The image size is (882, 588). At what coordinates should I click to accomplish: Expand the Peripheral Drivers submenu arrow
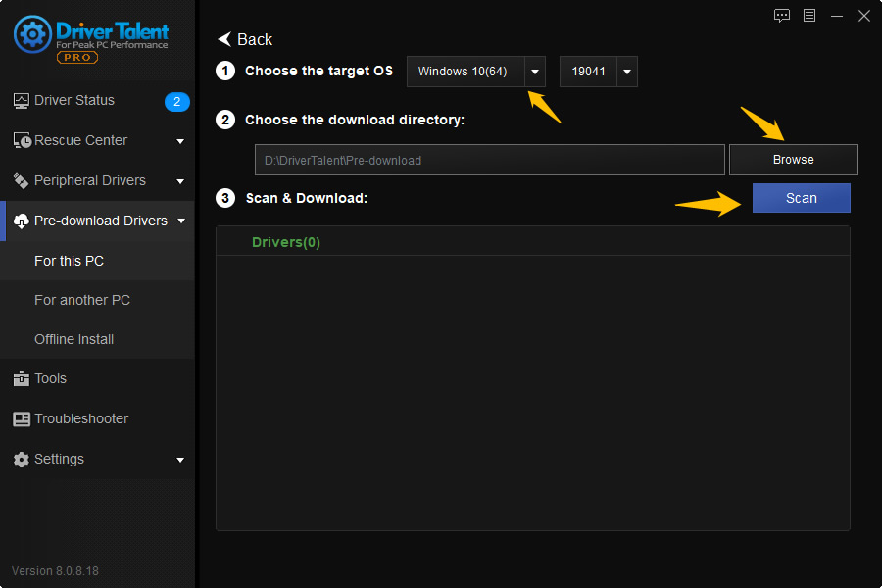click(x=180, y=181)
